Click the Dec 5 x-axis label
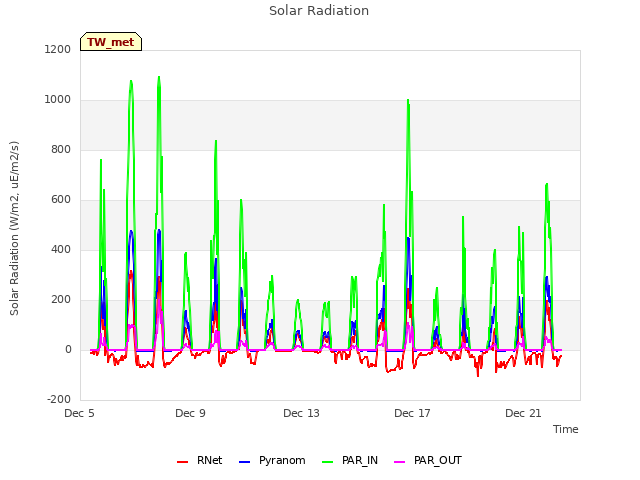Viewport: 640px width, 480px height. point(79,413)
